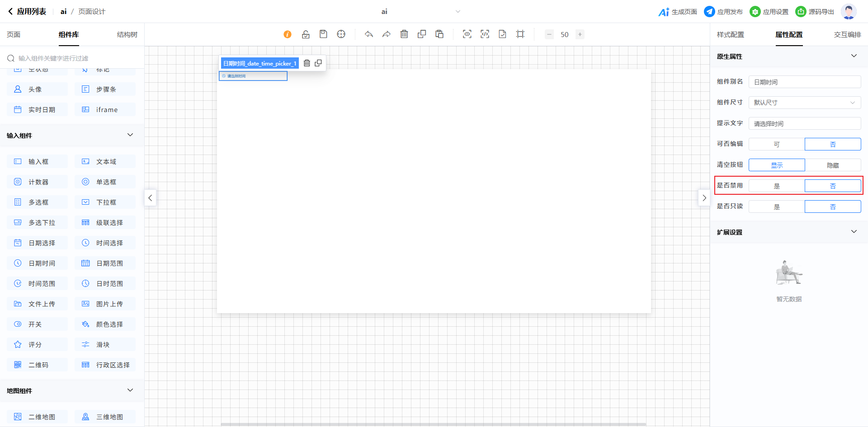The height and width of the screenshot is (427, 868).
Task: Click the paste clipboard icon in toolbar
Action: tap(439, 34)
